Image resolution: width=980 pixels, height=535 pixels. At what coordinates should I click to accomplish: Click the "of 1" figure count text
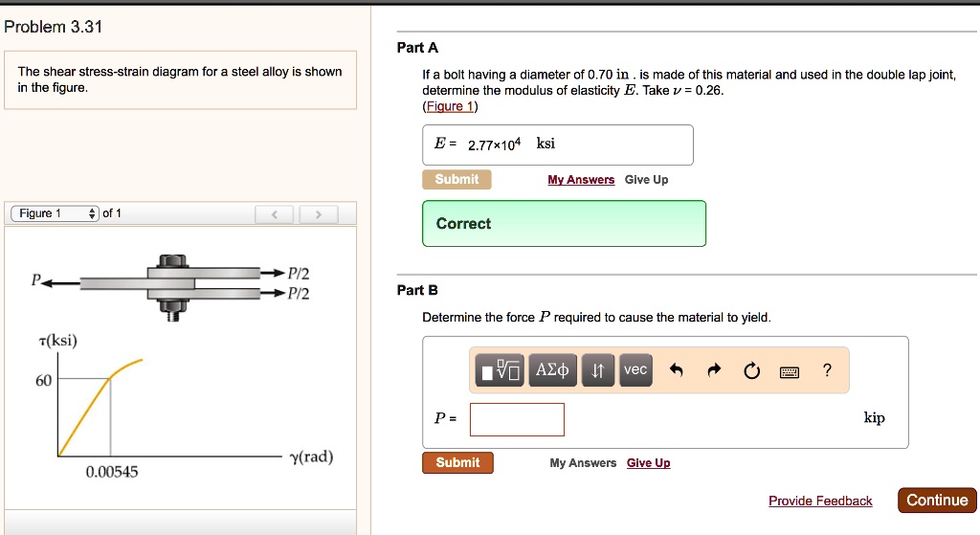[112, 213]
